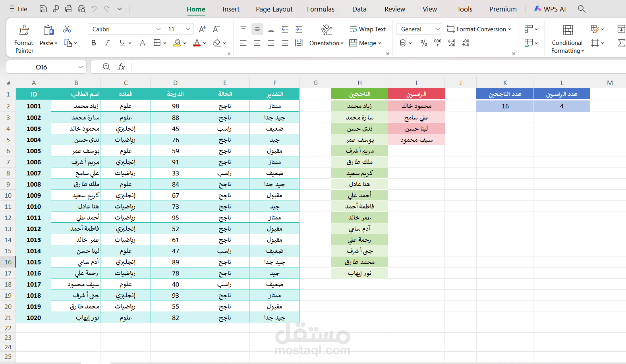Screen dimensions: 626x364
Task: Click the WPS AI button
Action: coord(550,9)
